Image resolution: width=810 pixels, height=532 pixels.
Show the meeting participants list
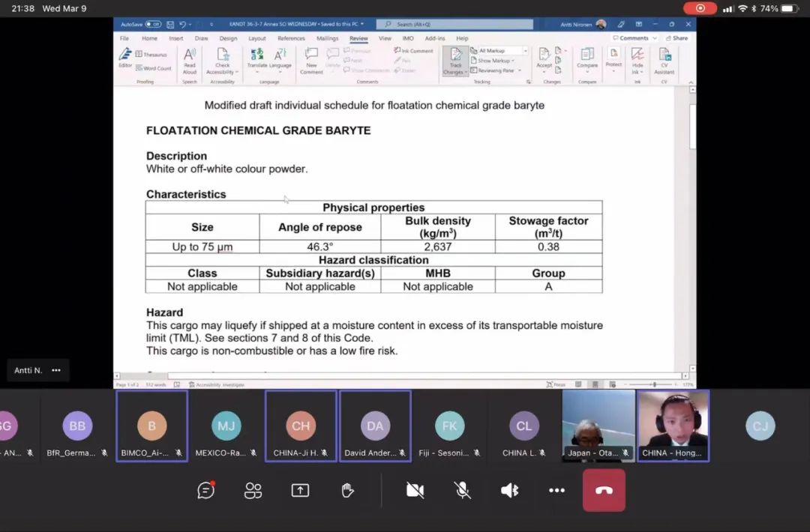click(253, 490)
